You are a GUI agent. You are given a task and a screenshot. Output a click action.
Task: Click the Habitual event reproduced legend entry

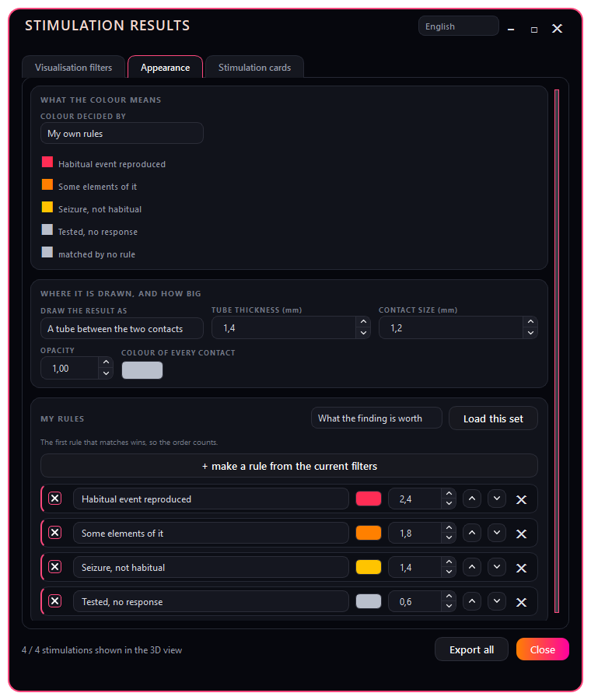click(x=103, y=164)
